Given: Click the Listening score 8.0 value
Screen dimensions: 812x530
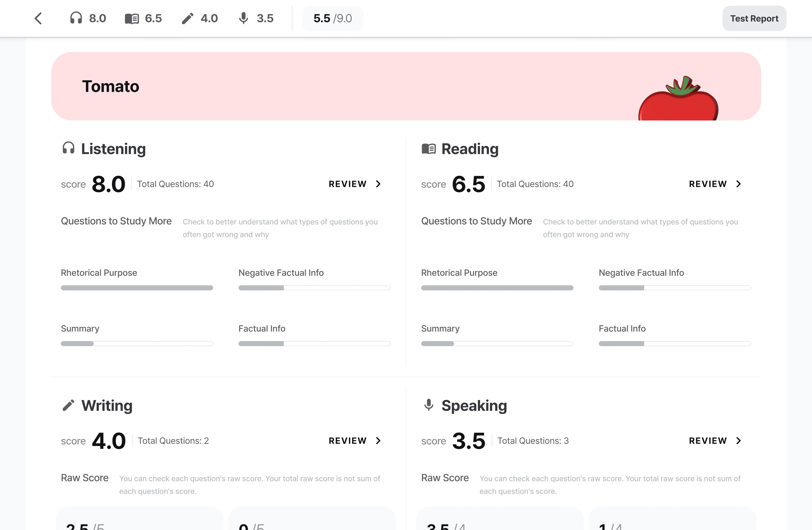Looking at the screenshot, I should point(108,184).
